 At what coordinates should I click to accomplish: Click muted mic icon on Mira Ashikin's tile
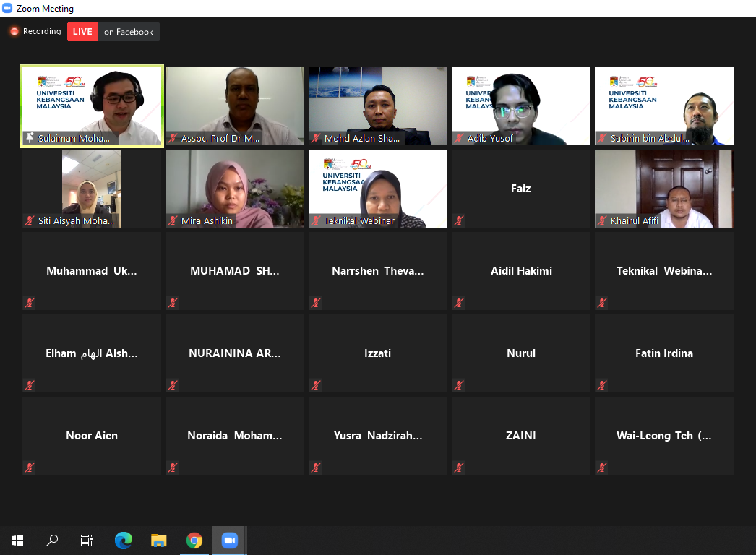tap(173, 220)
